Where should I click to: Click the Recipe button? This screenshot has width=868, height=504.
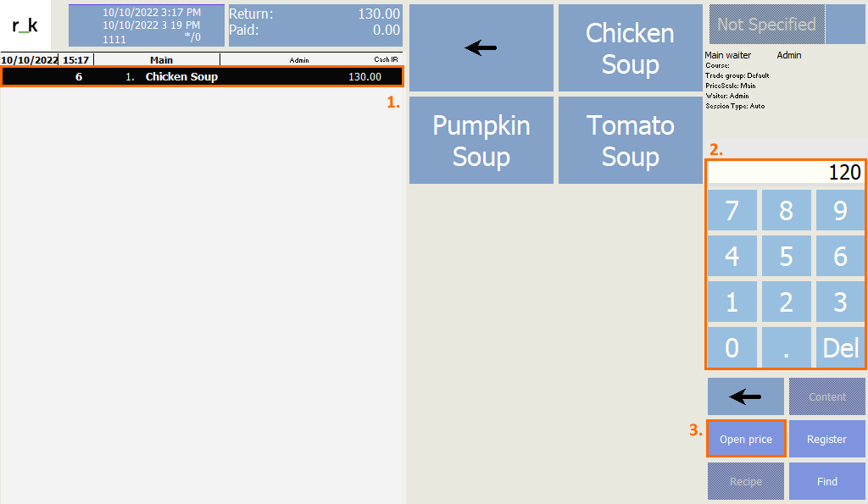(746, 481)
